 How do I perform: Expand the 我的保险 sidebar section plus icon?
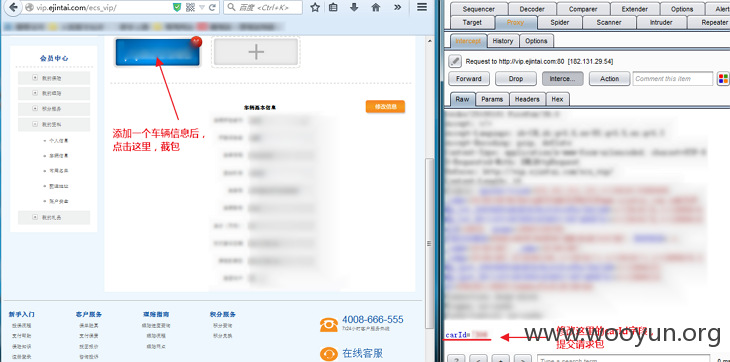pos(35,78)
